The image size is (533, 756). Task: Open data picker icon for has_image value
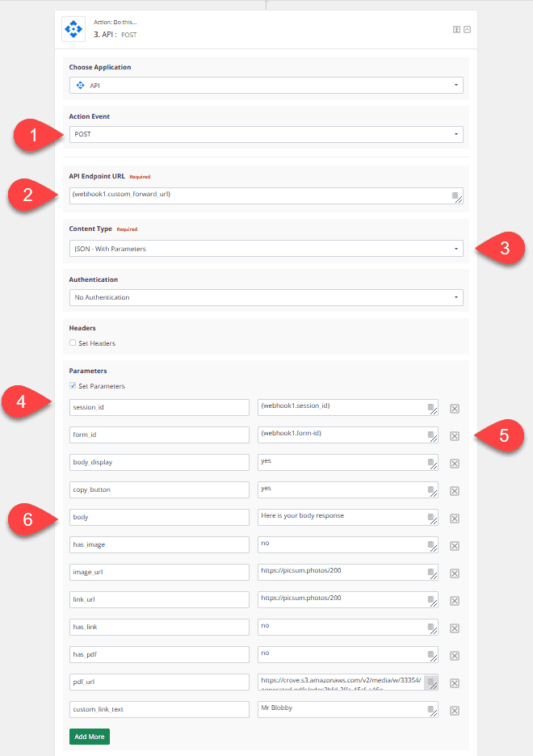(431, 545)
